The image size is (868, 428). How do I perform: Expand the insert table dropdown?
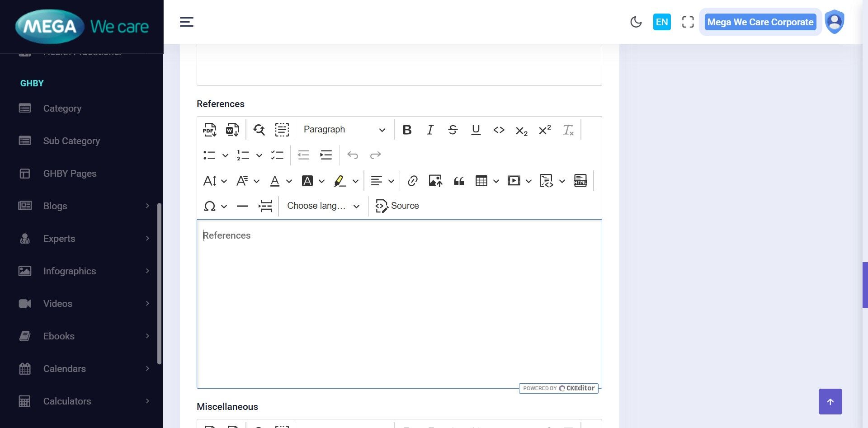click(x=496, y=181)
